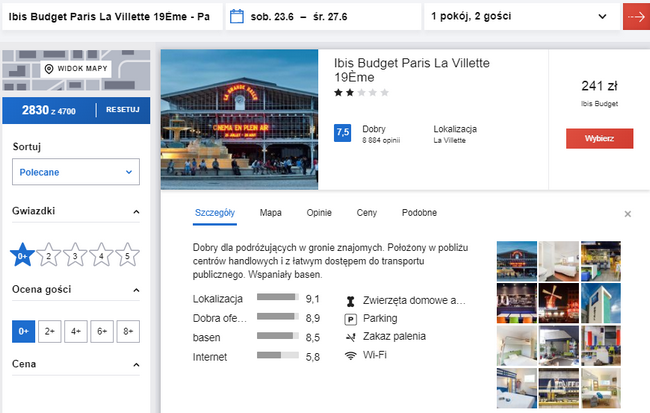Click the 2830 z 4700 results count
Image resolution: width=650 pixels, height=413 pixels.
(49, 111)
